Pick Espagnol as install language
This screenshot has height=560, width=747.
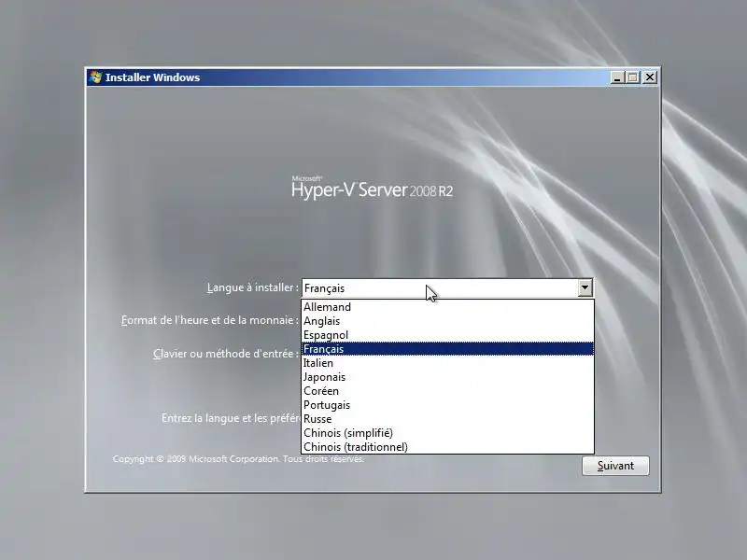[x=448, y=335]
